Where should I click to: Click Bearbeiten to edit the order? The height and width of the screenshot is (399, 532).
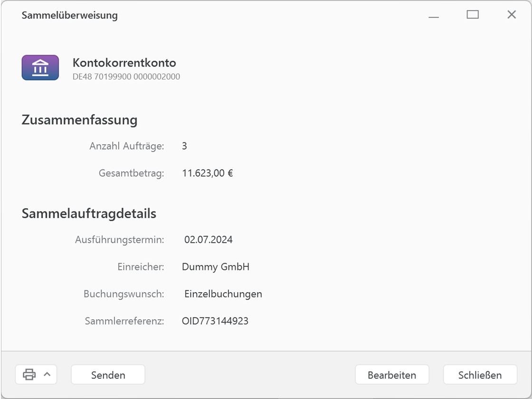(392, 374)
